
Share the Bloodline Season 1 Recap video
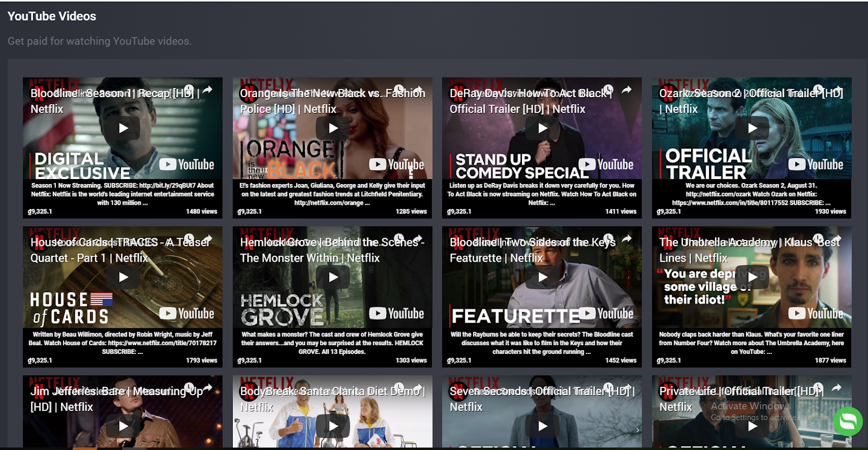[x=207, y=90]
